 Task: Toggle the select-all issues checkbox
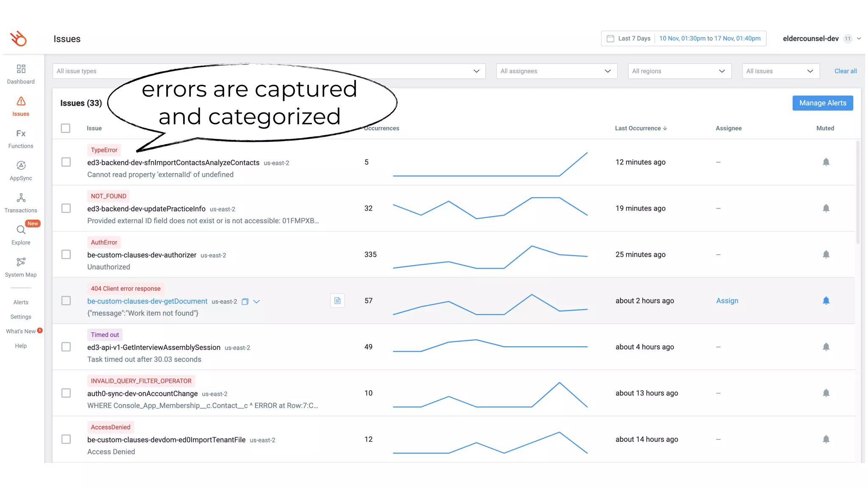click(x=66, y=128)
